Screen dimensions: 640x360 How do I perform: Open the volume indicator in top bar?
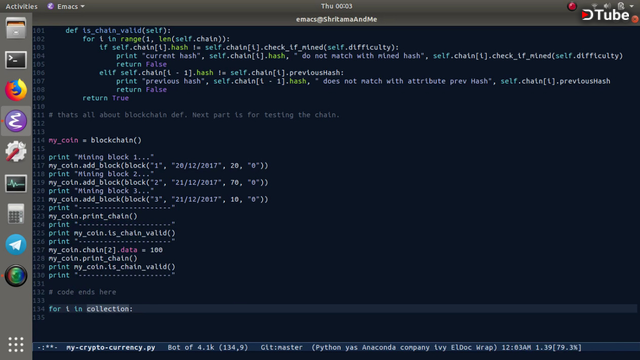[607, 6]
